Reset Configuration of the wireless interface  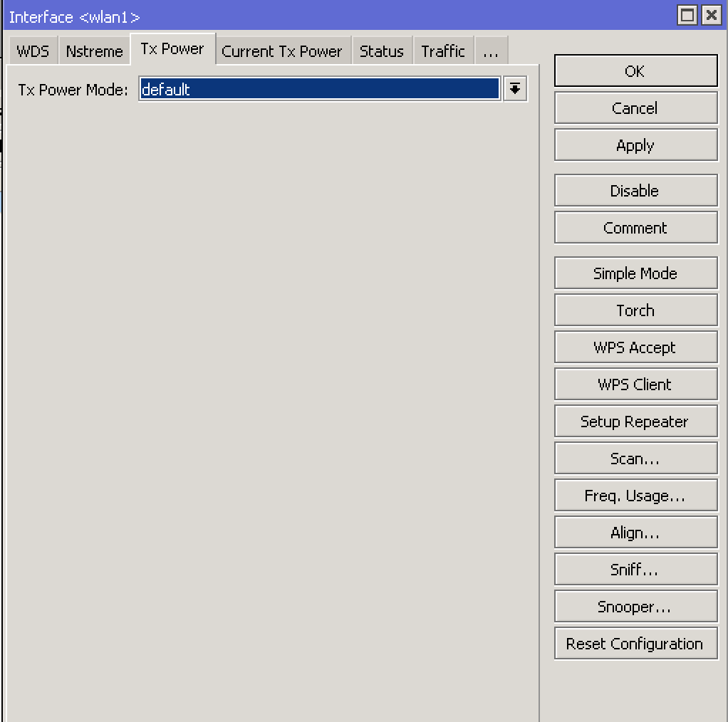(635, 643)
